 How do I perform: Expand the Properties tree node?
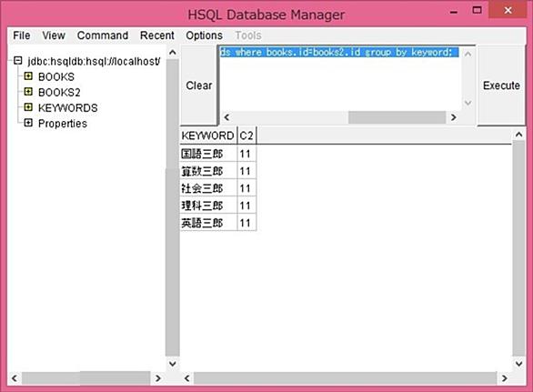click(x=28, y=123)
